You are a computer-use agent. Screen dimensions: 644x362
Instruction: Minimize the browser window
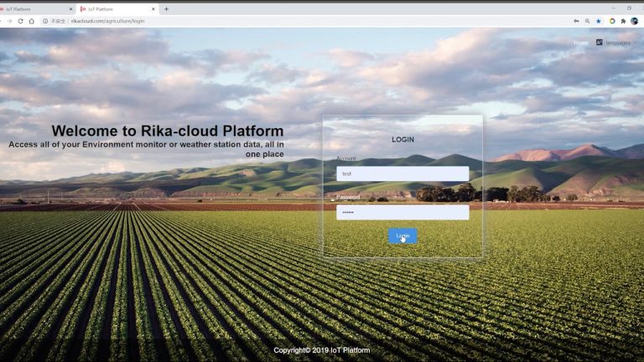tap(613, 8)
